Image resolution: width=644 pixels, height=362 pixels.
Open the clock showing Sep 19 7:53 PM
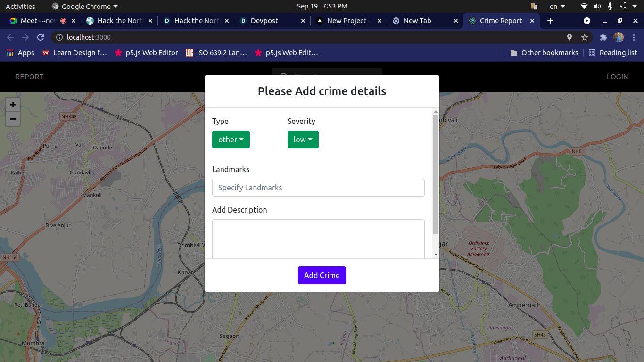[x=322, y=6]
